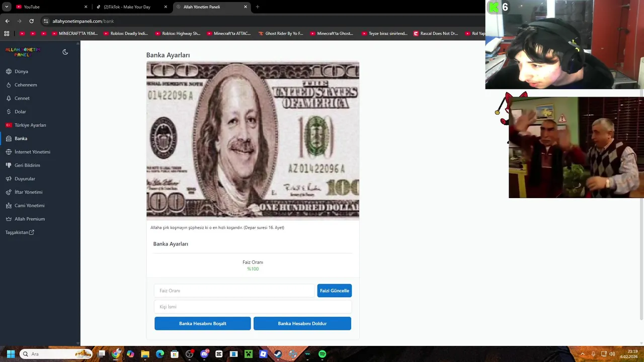The image size is (644, 362).
Task: Click the megaphone icon next to Duyurular
Action: click(x=9, y=178)
